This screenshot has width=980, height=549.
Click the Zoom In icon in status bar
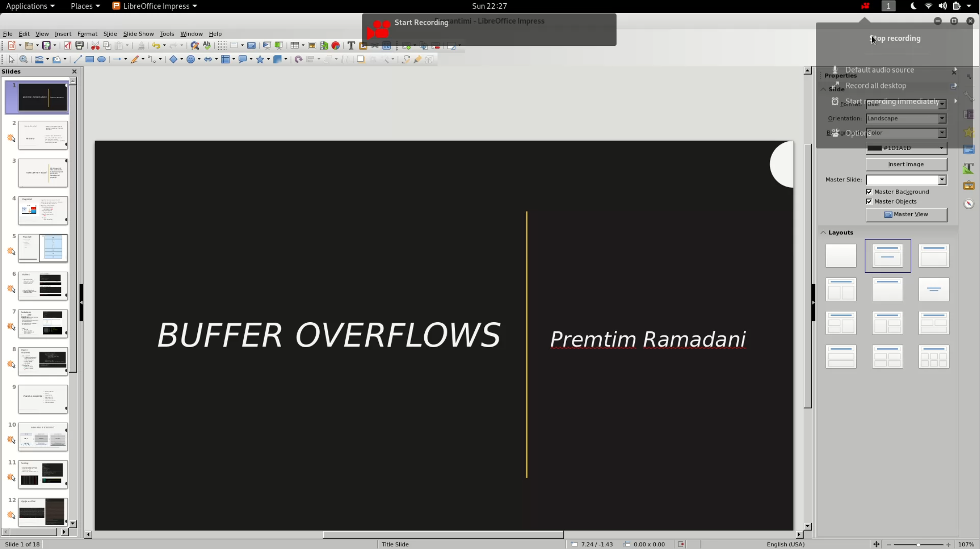pyautogui.click(x=948, y=544)
